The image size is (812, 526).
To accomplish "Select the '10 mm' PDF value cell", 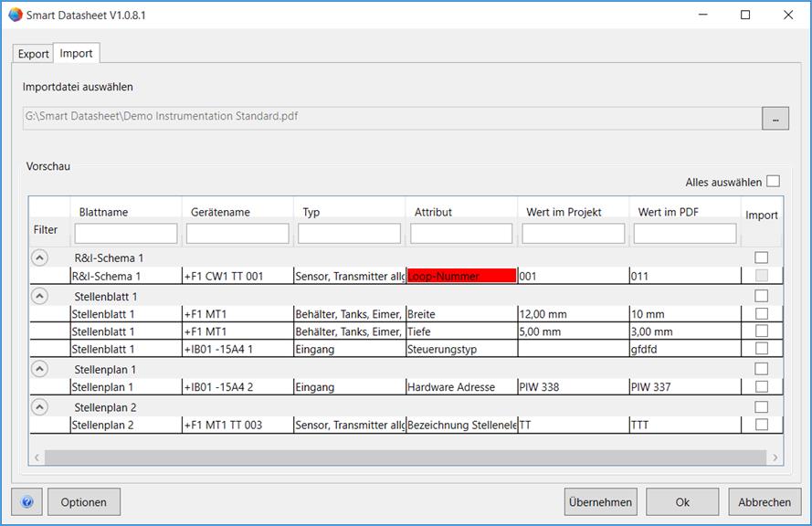I will point(685,314).
